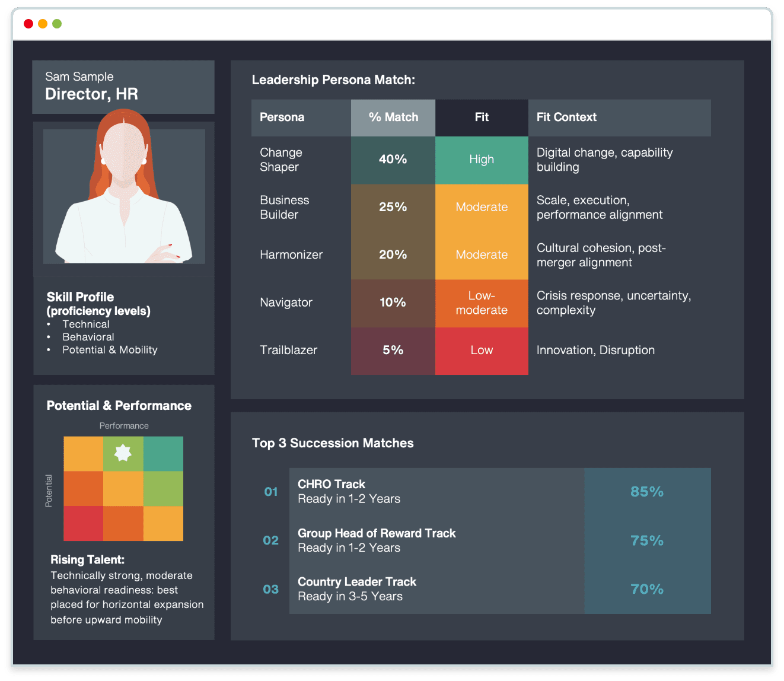
Task: Click the High fit badge for Change Shaper
Action: pyautogui.click(x=481, y=160)
